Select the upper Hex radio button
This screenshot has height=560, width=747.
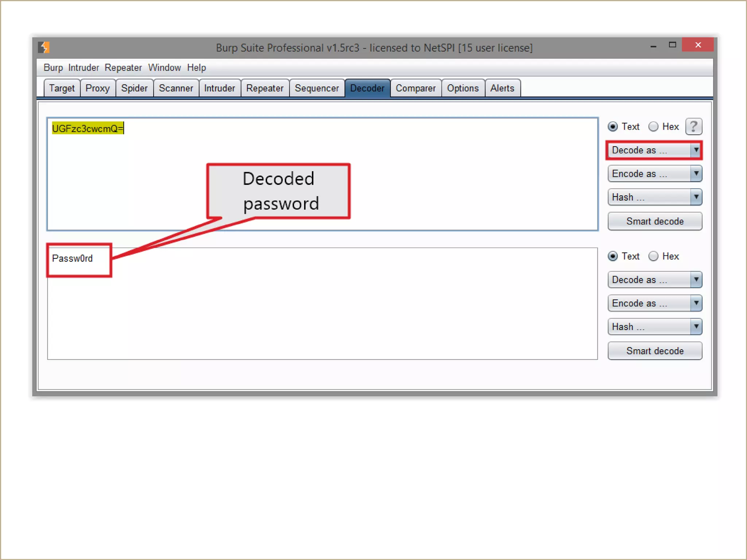click(x=653, y=127)
